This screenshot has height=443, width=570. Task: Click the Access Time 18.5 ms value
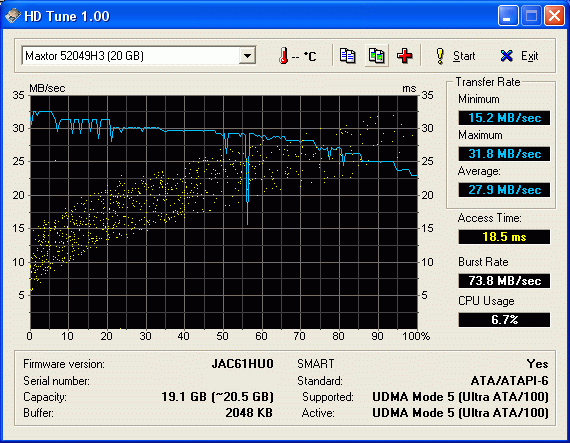504,237
